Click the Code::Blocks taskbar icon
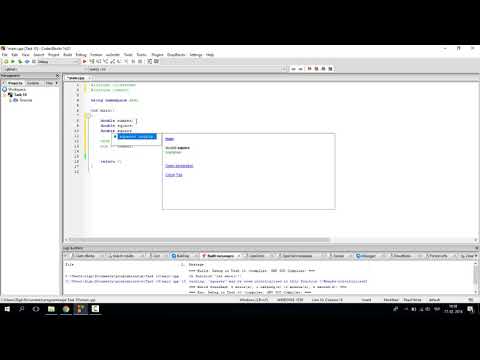The width and height of the screenshot is (480, 360). (81, 309)
